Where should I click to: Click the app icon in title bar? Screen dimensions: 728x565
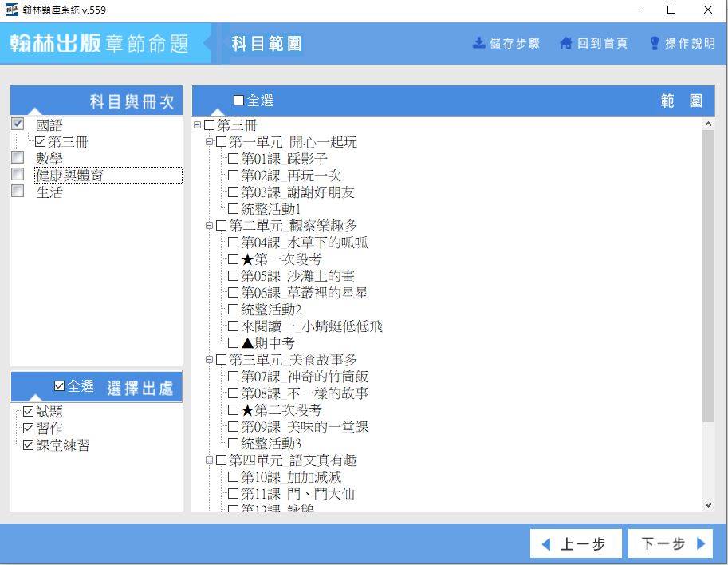point(11,10)
